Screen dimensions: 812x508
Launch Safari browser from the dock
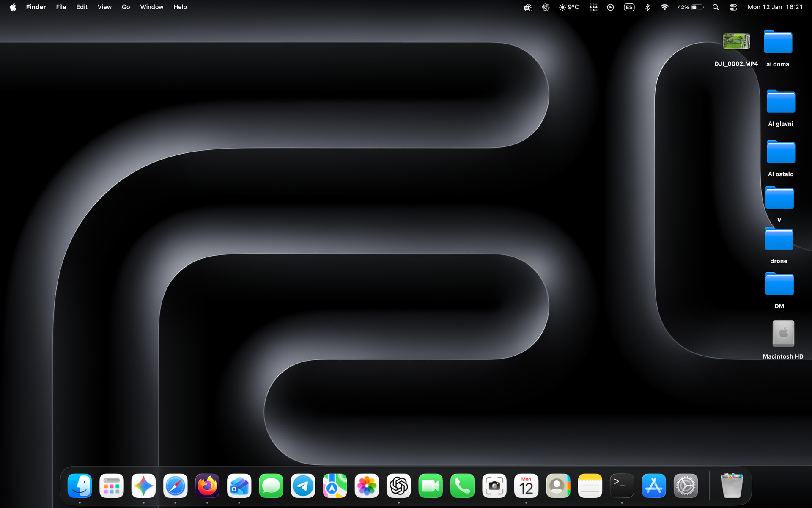tap(175, 486)
